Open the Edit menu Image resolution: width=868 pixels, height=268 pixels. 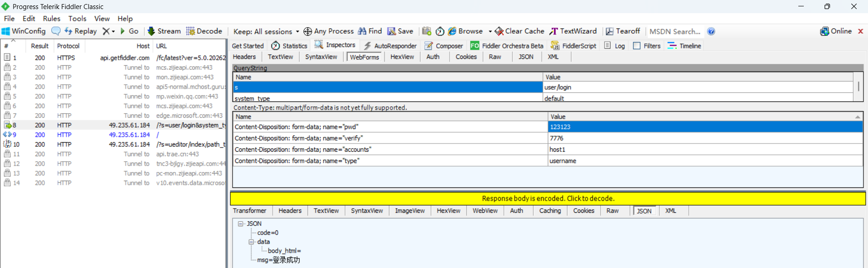[x=29, y=19]
